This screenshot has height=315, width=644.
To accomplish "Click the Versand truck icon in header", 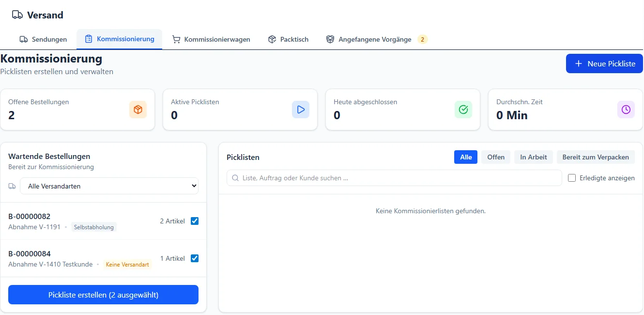I will pos(17,15).
